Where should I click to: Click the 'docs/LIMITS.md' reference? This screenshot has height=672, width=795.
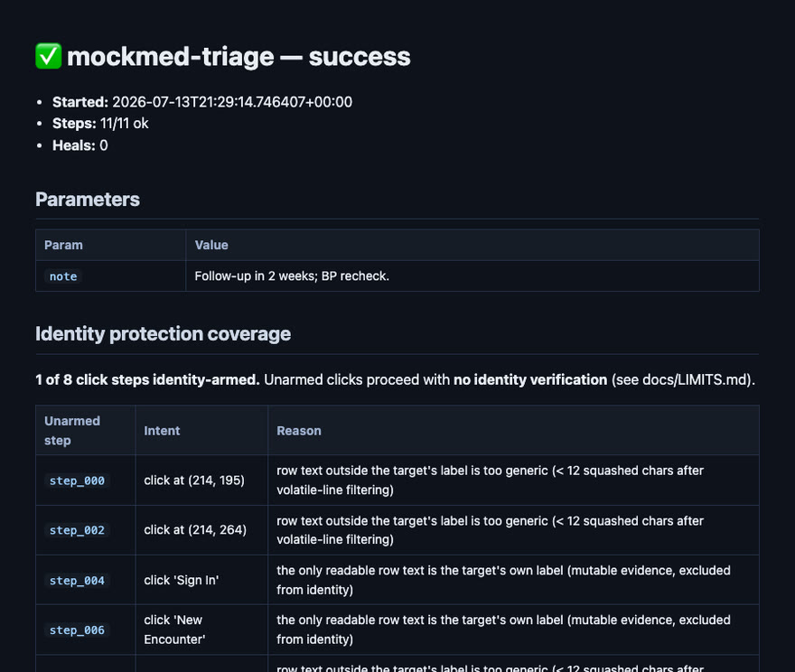click(x=695, y=379)
